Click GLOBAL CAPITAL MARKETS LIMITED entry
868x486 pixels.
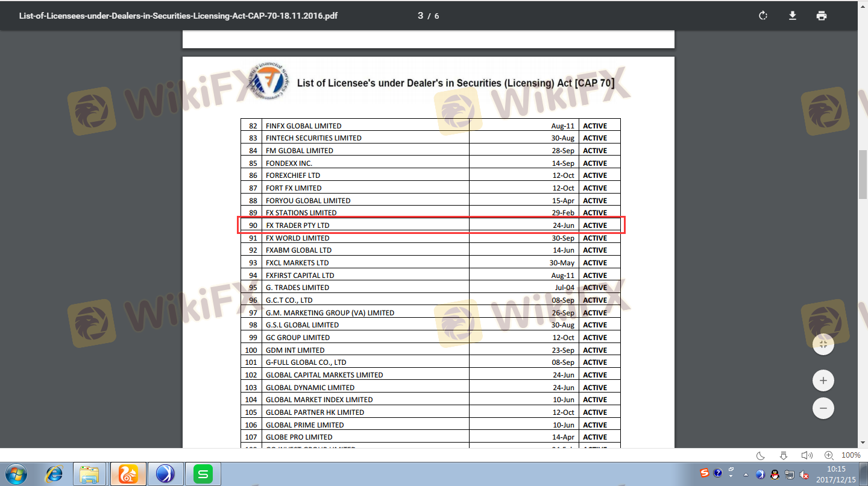coord(324,375)
